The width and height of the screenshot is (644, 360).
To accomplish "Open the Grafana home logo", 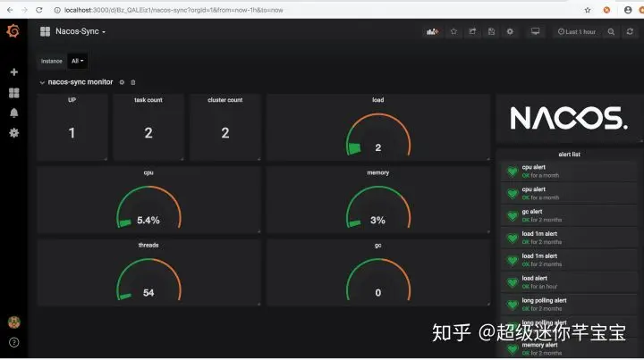I will pos(13,31).
